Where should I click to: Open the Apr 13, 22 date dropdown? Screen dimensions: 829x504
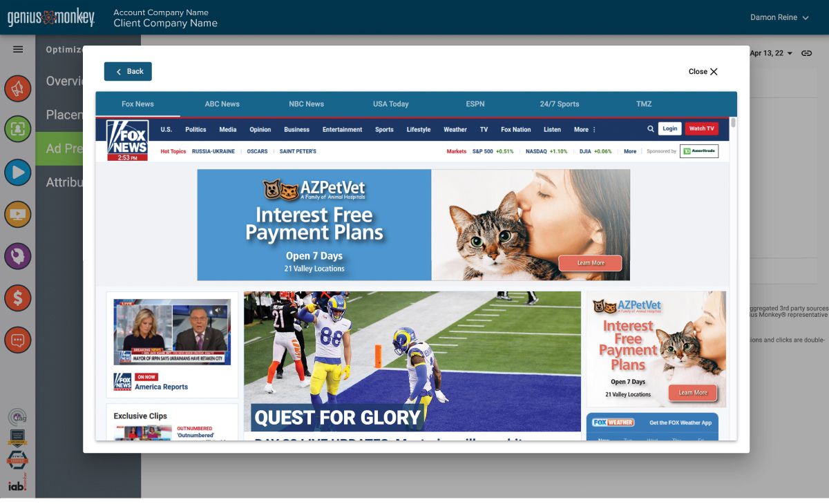coord(771,53)
